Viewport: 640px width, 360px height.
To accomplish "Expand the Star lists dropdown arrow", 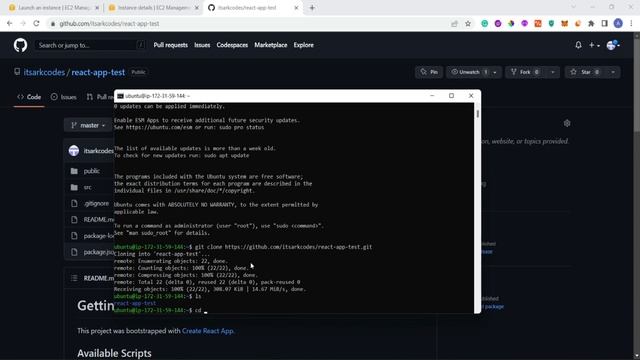I will [613, 72].
